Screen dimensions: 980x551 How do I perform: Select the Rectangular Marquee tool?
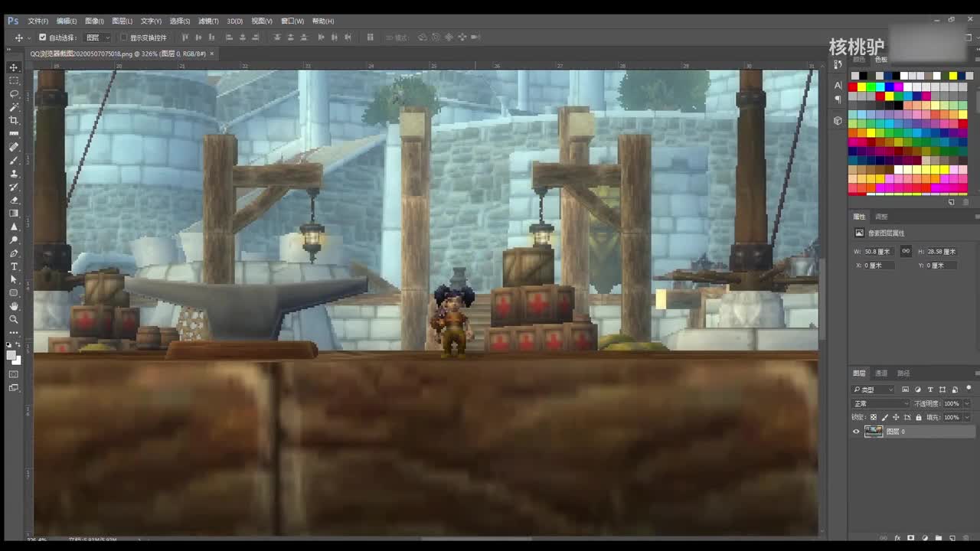tap(14, 80)
